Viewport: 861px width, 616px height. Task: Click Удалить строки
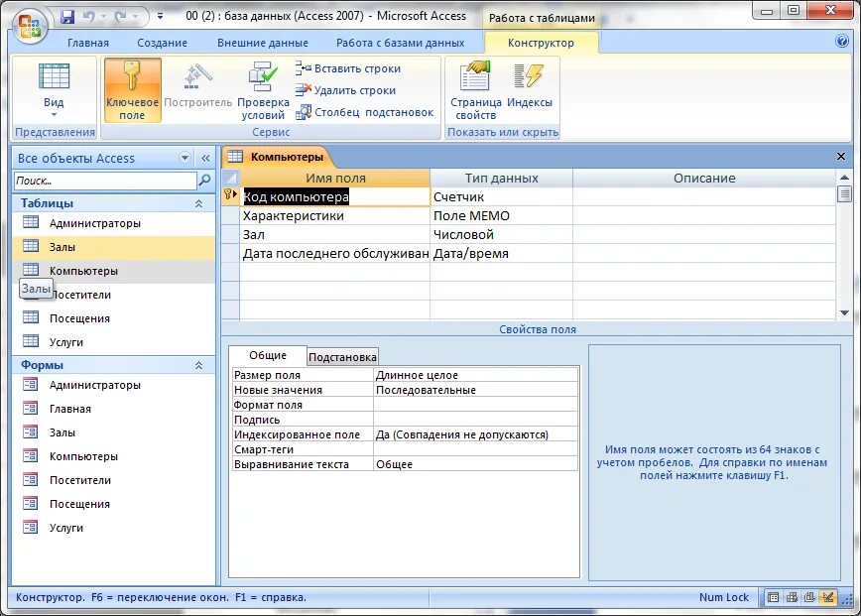(345, 90)
